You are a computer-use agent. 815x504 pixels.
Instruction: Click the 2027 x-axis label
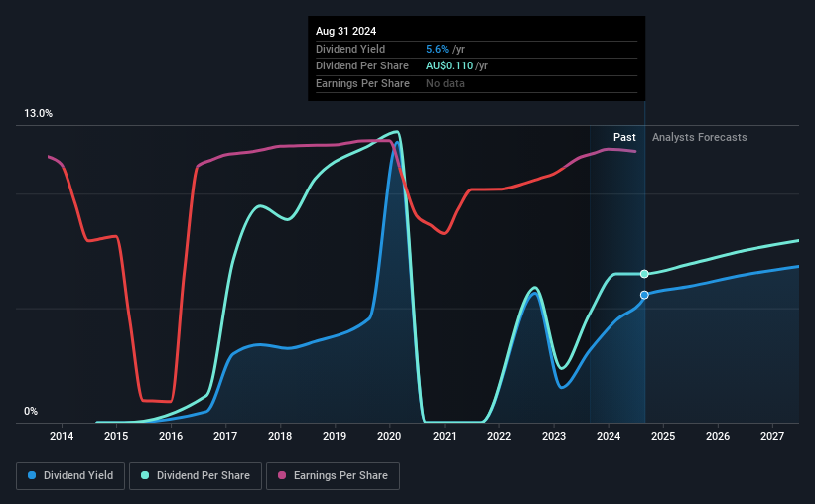pyautogui.click(x=772, y=436)
